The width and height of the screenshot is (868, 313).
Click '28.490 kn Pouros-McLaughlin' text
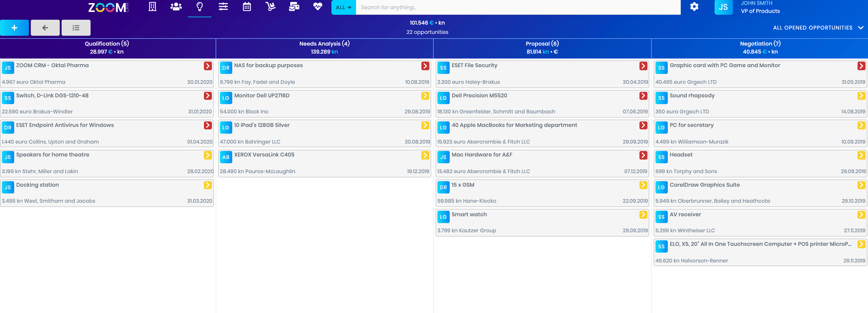click(x=258, y=171)
